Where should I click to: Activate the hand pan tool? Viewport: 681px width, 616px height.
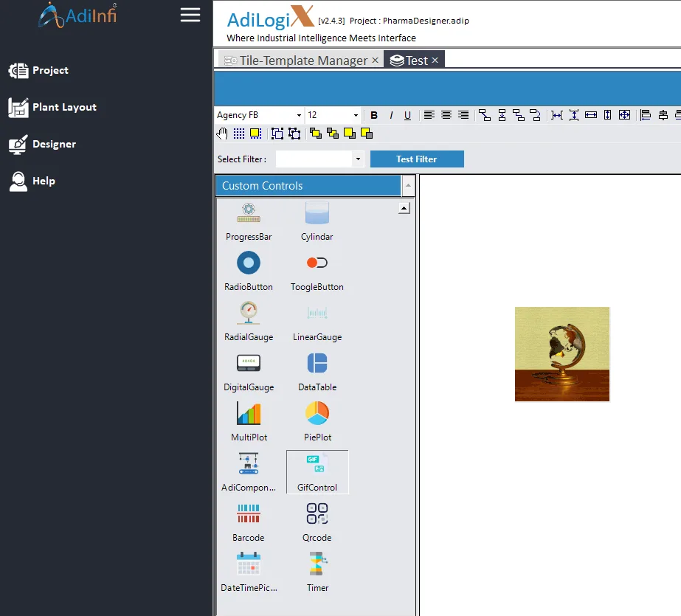(222, 134)
